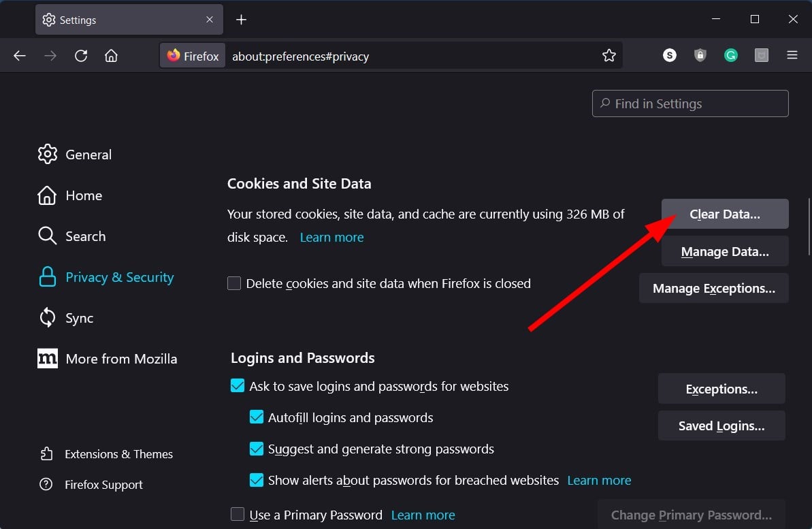Uncheck Suggest and generate strong passwords
The height and width of the screenshot is (529, 812).
tap(257, 449)
